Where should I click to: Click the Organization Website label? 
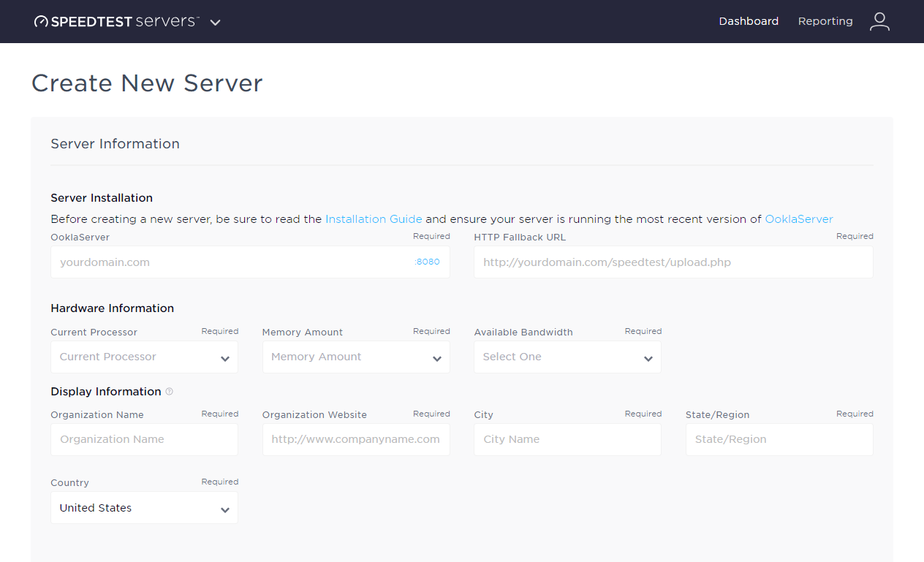tap(314, 414)
